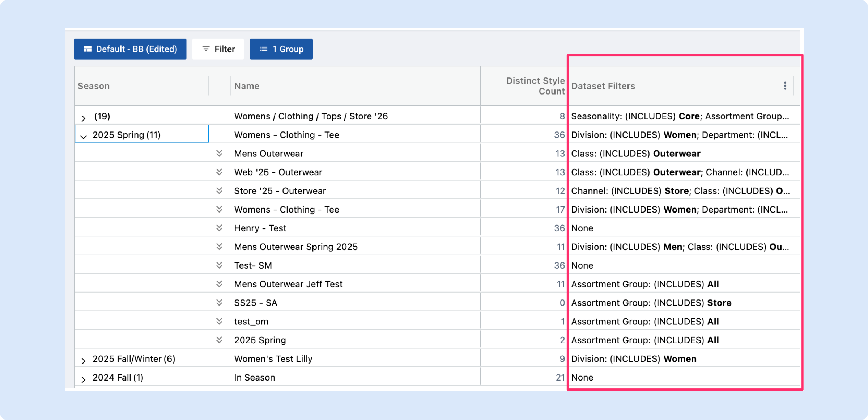The width and height of the screenshot is (868, 420).
Task: Click double-chevron icon beside Store '25 - Outerwear
Action: tap(219, 190)
